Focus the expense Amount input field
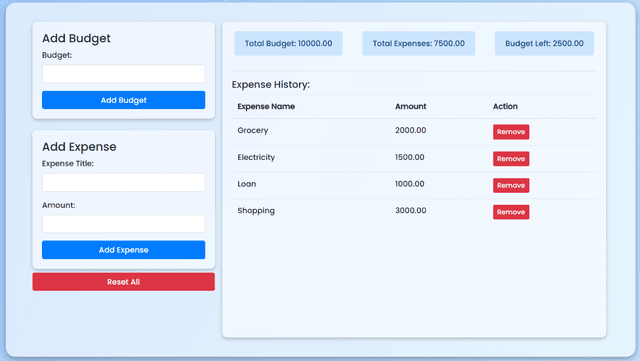 (123, 224)
